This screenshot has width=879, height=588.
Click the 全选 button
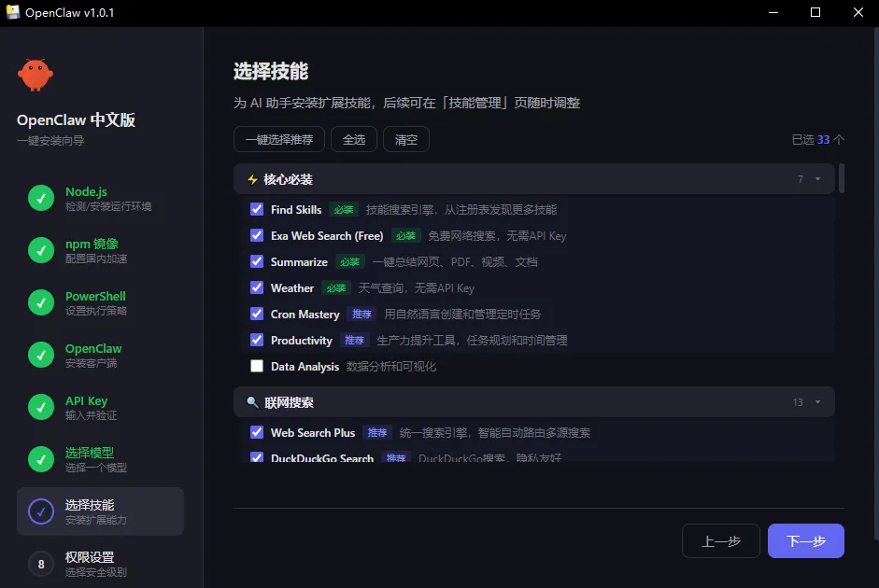point(354,139)
